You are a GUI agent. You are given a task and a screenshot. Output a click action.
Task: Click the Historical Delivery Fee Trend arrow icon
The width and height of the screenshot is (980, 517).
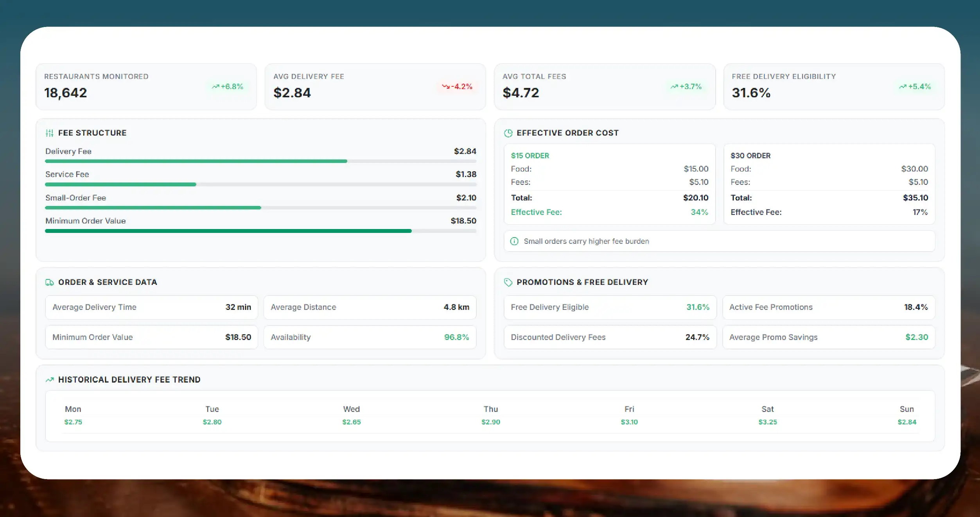tap(50, 380)
